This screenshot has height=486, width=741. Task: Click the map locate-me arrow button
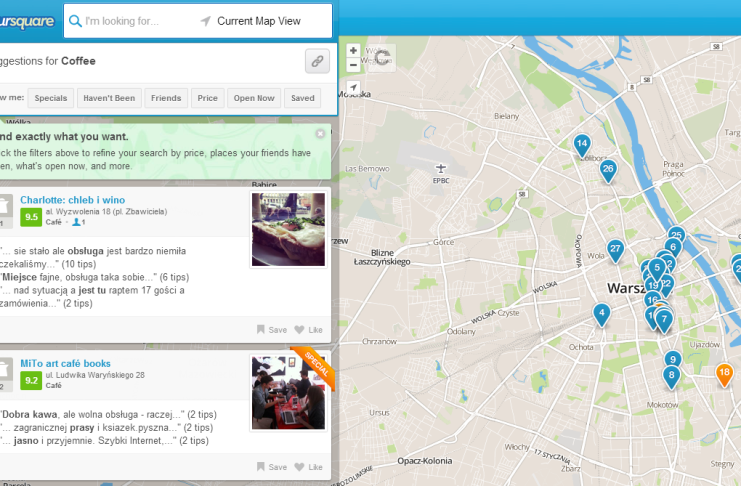[x=353, y=87]
